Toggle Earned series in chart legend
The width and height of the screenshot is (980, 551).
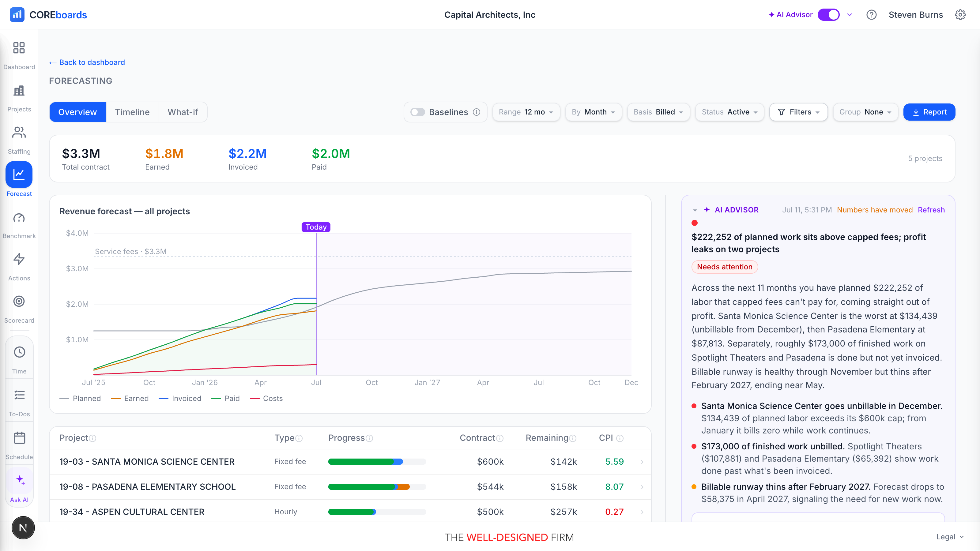point(130,399)
